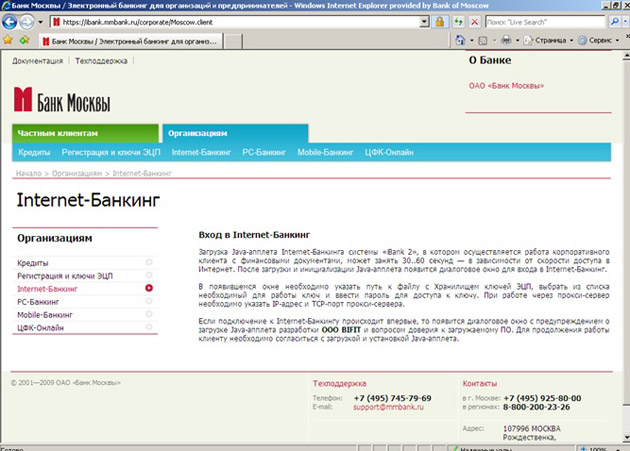Viewport: 630px width, 451px height.
Task: Open the ОАО «Банк Москвы» link
Action: [506, 86]
